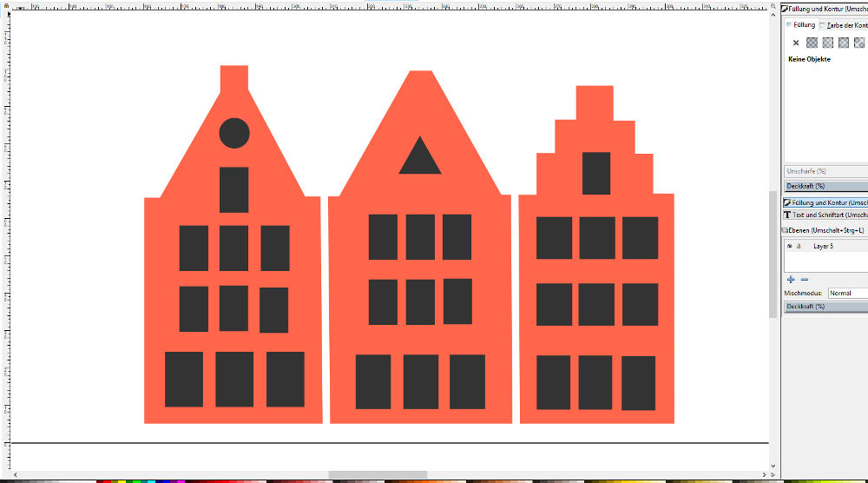Select the pattern fill icon

coord(859,43)
